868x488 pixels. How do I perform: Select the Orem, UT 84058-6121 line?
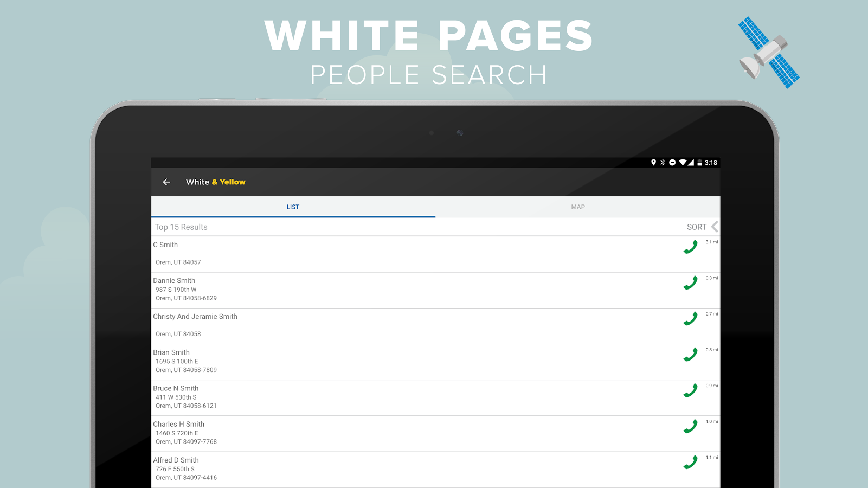click(x=186, y=406)
